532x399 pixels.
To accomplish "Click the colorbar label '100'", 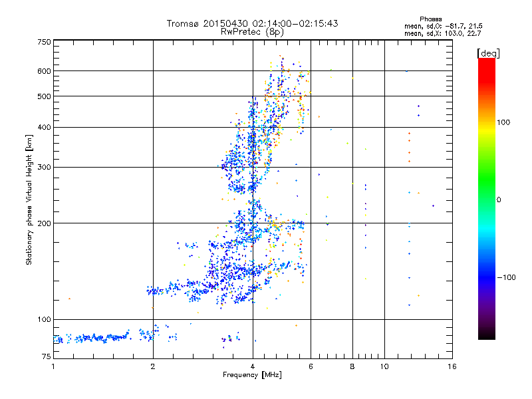I will tap(503, 122).
